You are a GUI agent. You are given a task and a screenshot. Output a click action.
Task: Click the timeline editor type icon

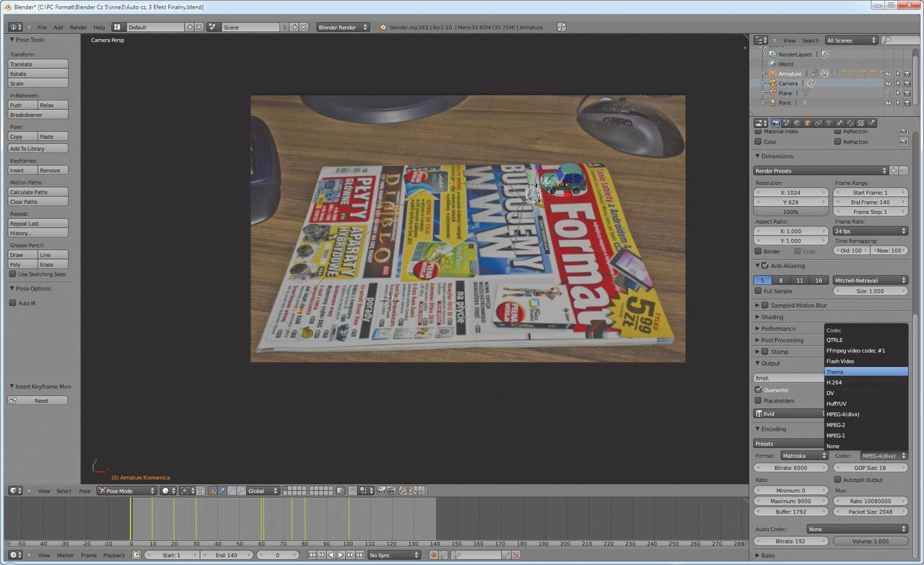15,555
